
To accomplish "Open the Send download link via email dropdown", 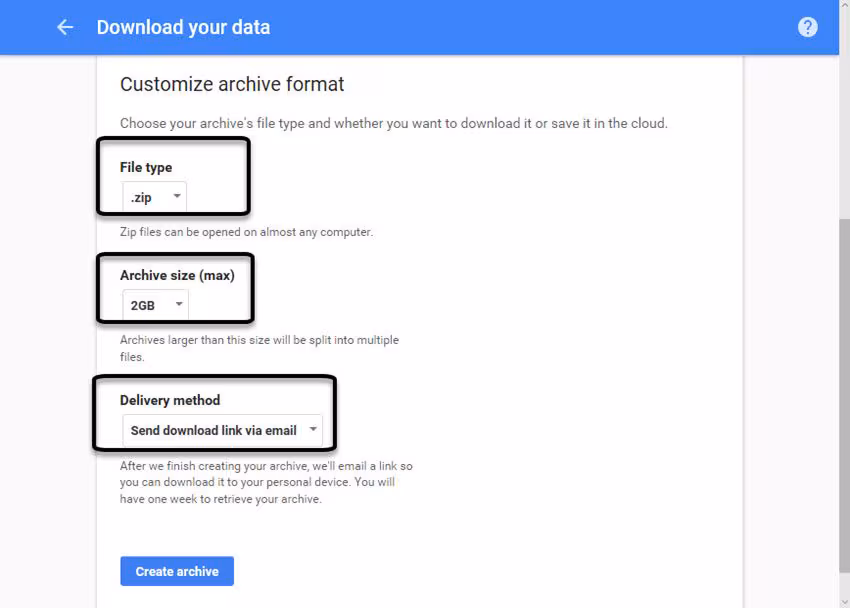I will (222, 430).
